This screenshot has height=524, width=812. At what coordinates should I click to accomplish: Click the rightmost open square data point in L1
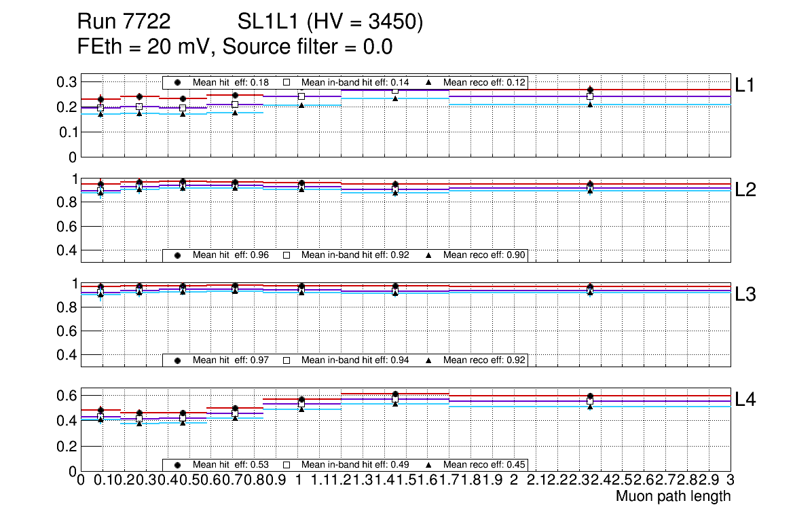point(590,96)
